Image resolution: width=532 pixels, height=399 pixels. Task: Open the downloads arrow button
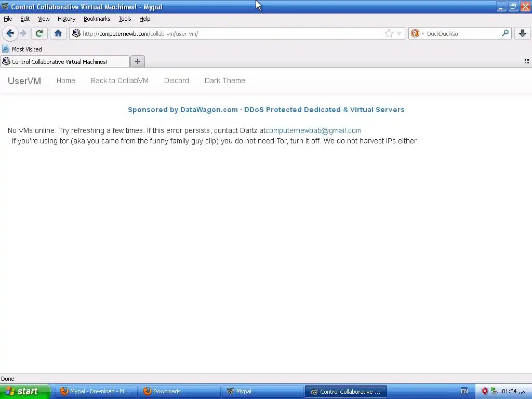point(523,33)
